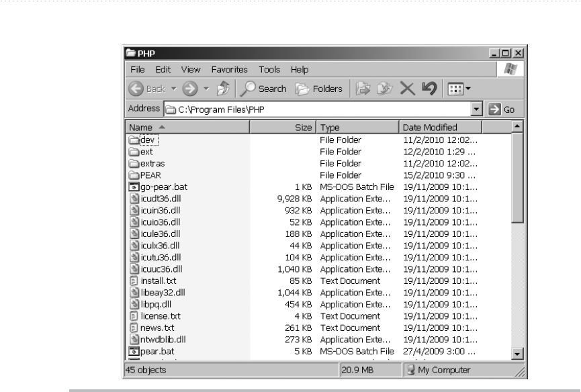Click the icule36.dll file icon
The height and width of the screenshot is (392, 581).
tap(134, 234)
